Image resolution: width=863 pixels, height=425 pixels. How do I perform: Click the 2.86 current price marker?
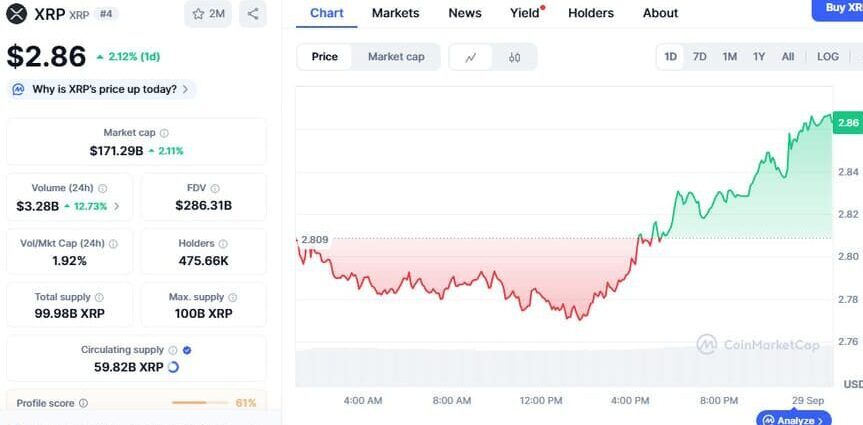point(848,123)
